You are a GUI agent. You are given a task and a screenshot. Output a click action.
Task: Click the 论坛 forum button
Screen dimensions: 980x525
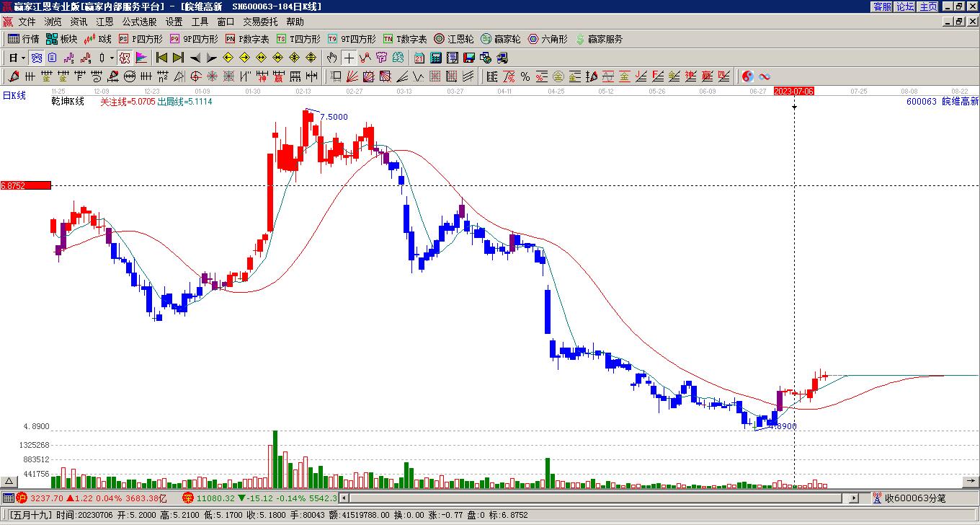905,6
